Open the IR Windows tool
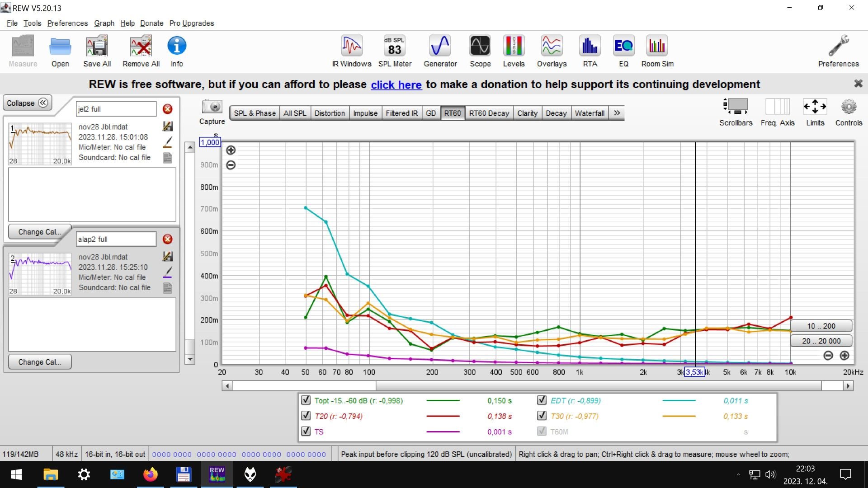The width and height of the screenshot is (868, 488). (x=351, y=51)
